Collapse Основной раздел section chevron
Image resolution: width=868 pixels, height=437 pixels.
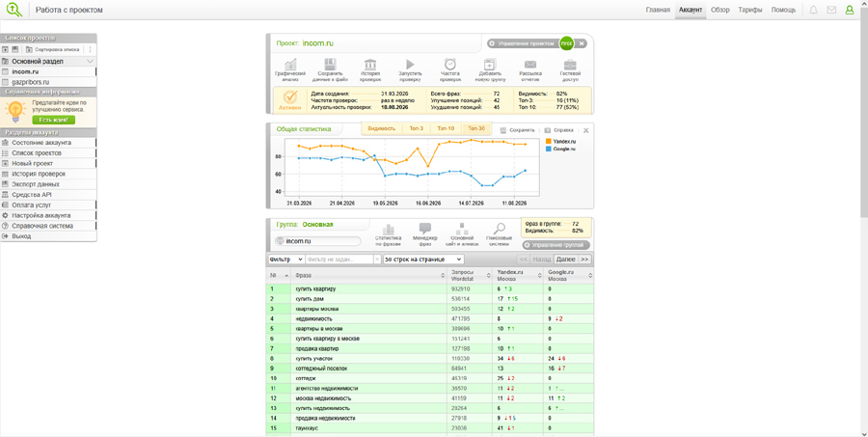point(91,61)
